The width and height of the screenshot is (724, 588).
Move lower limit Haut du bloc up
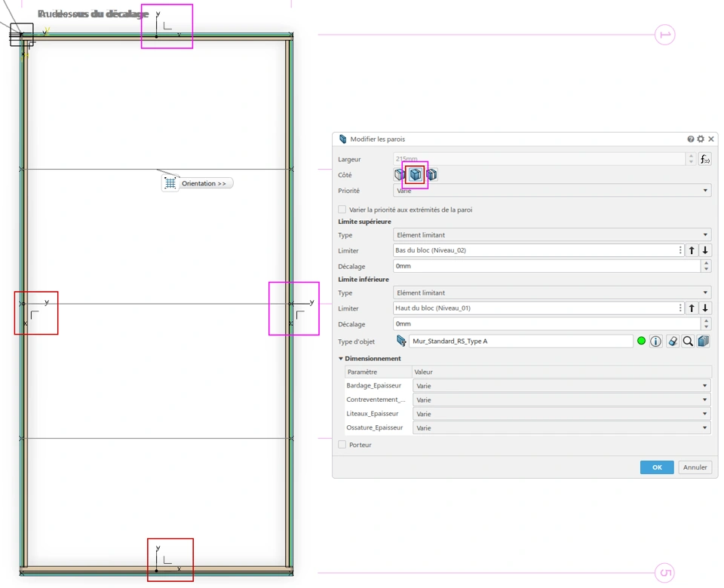tap(692, 308)
